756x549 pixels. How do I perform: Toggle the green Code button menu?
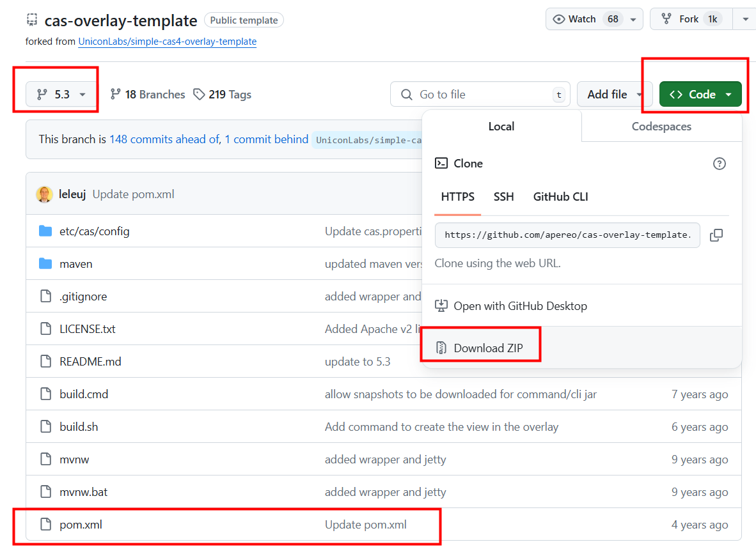(x=700, y=95)
